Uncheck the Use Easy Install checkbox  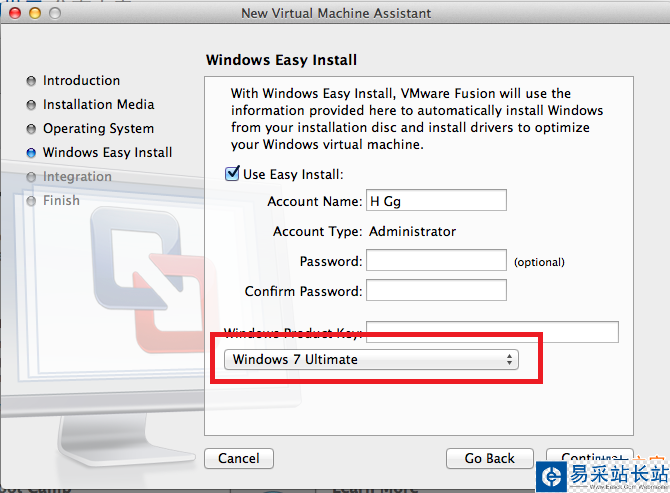coord(232,173)
